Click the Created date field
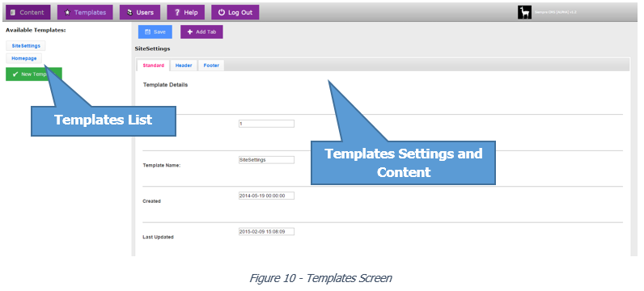Screen dimensions: 644x291 coord(266,196)
